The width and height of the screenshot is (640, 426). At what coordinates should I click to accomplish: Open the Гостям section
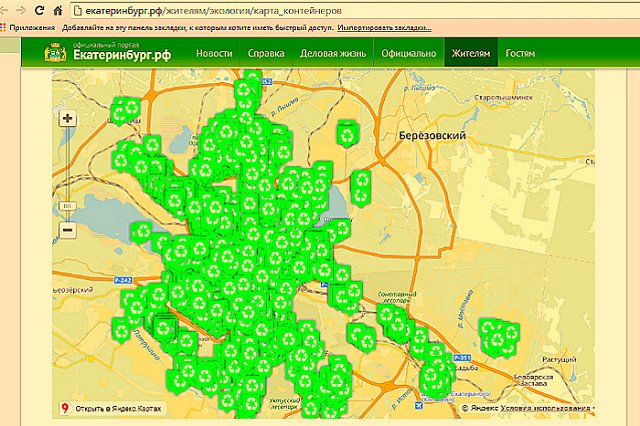click(x=520, y=53)
